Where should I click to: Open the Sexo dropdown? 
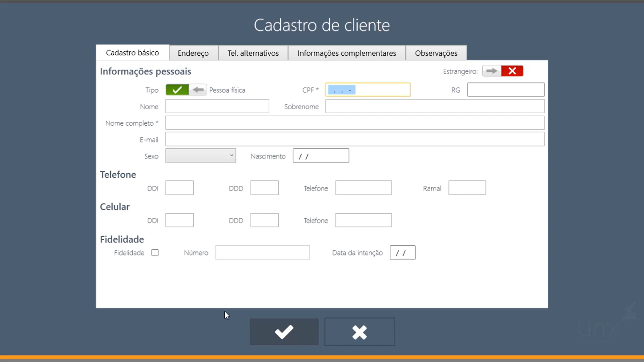click(201, 156)
